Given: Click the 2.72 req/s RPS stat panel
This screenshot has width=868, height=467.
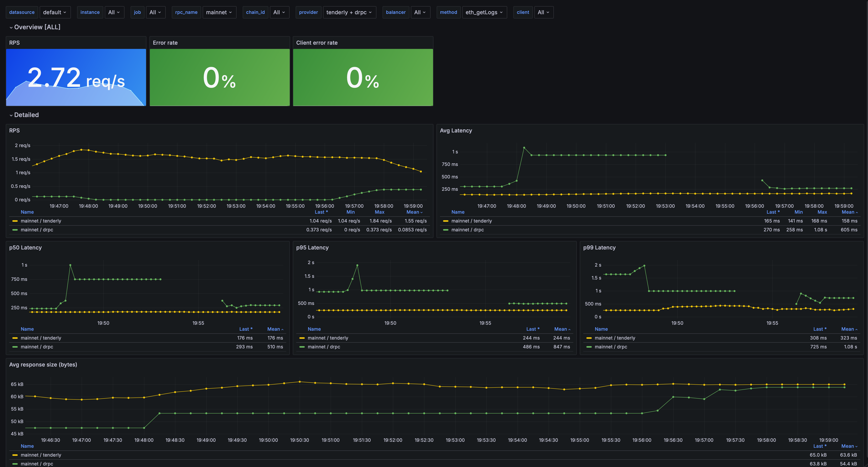Looking at the screenshot, I should pyautogui.click(x=76, y=77).
